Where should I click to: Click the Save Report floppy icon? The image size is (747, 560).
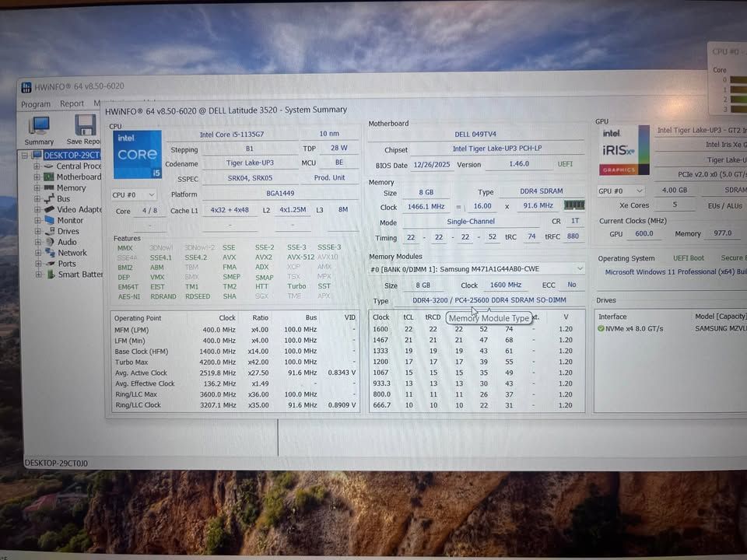coord(85,126)
